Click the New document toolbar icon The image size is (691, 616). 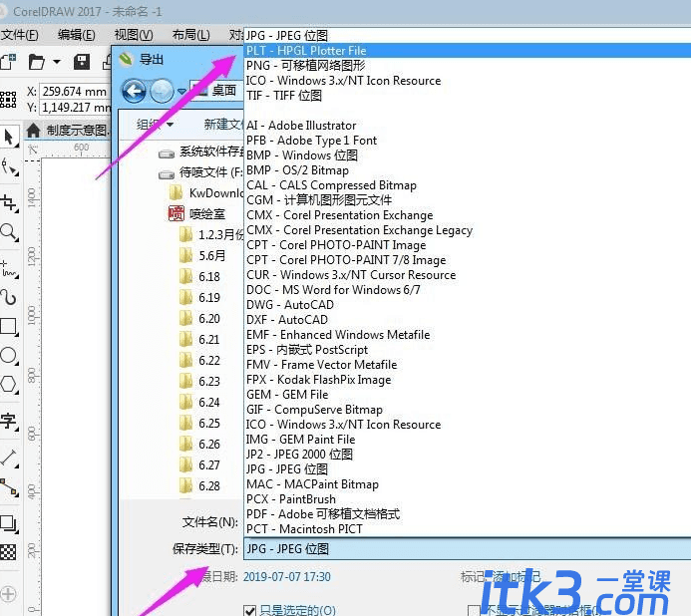[8, 62]
